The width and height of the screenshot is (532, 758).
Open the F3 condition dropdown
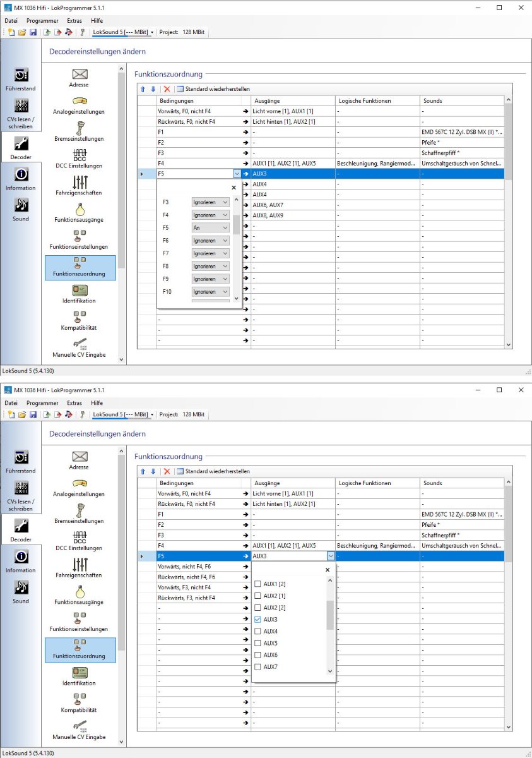click(211, 202)
